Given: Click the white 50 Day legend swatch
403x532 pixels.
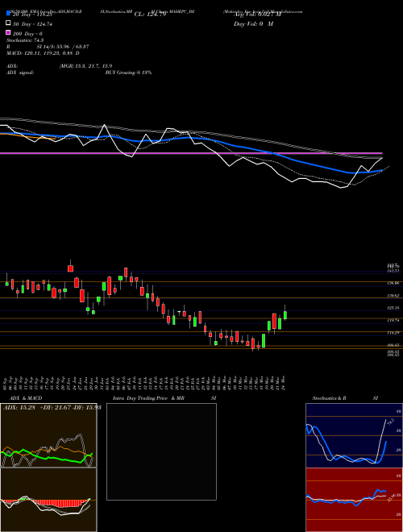Looking at the screenshot, I should click(8, 23).
